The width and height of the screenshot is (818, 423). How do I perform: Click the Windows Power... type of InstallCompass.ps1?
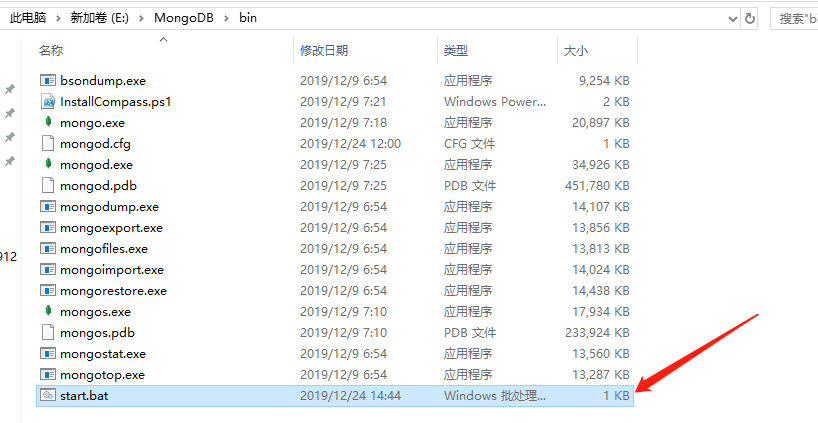point(495,102)
